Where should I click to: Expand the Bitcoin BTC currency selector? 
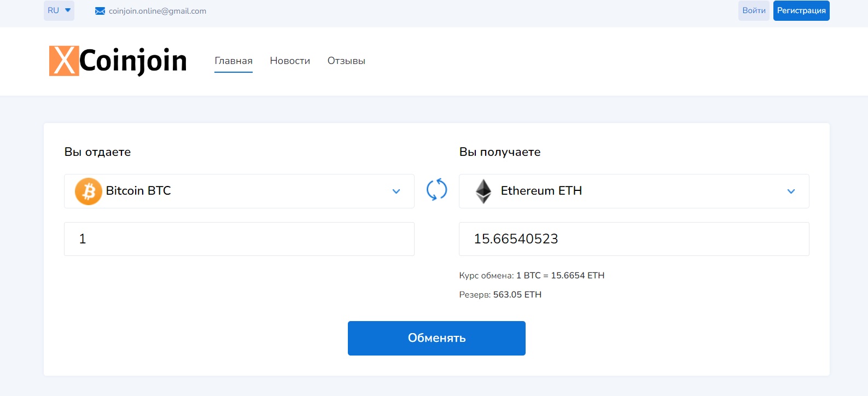239,191
